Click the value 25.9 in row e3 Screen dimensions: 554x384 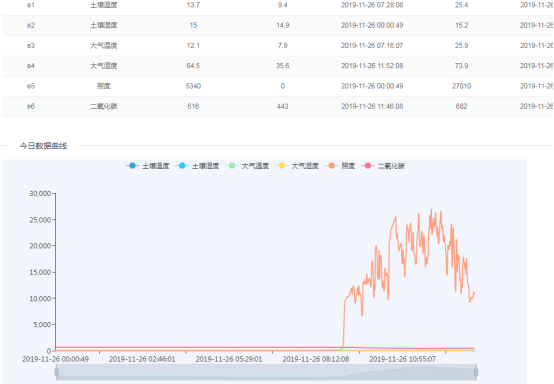coord(461,45)
